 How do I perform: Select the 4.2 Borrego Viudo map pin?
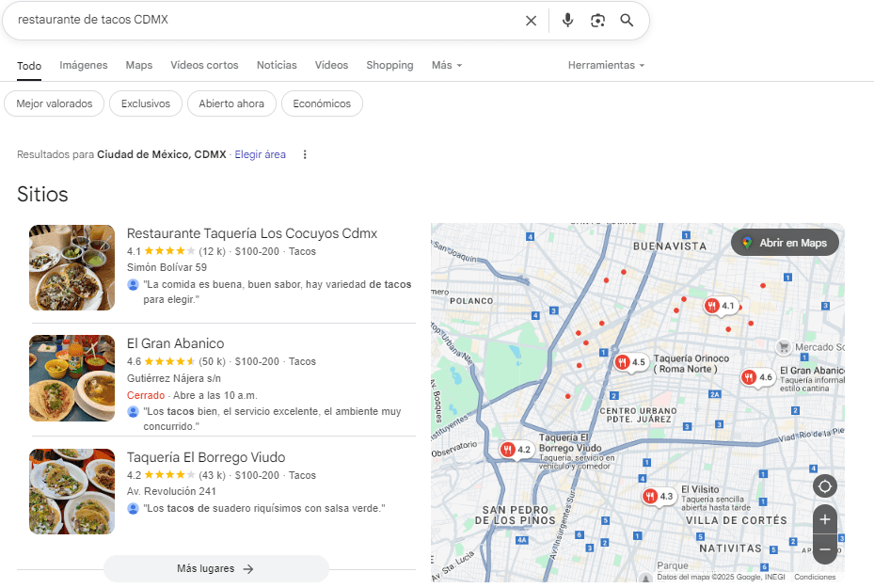[516, 449]
